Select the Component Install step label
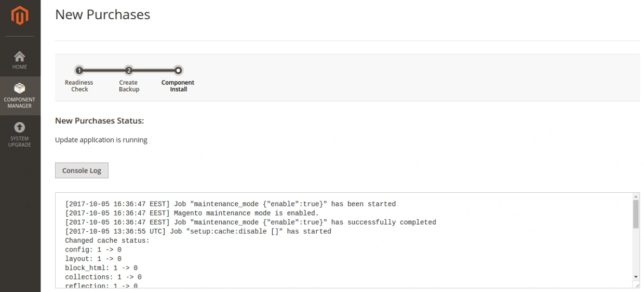This screenshot has width=644, height=292. pos(178,86)
